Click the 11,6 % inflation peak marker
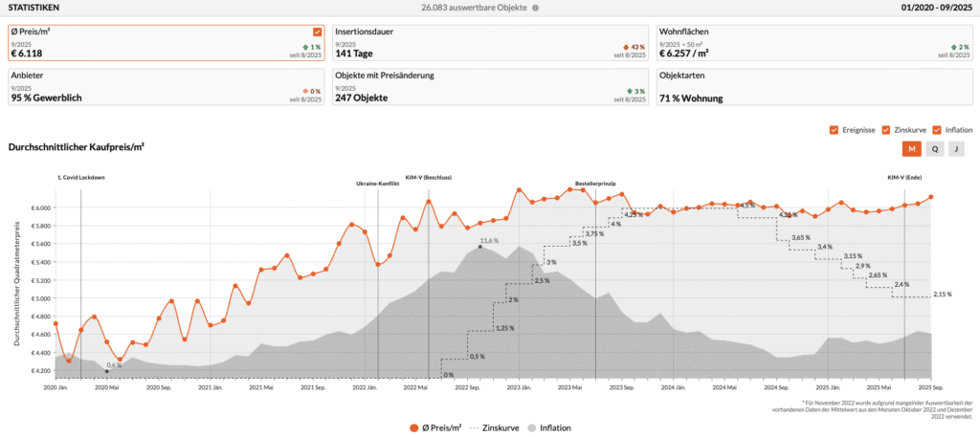 (479, 247)
